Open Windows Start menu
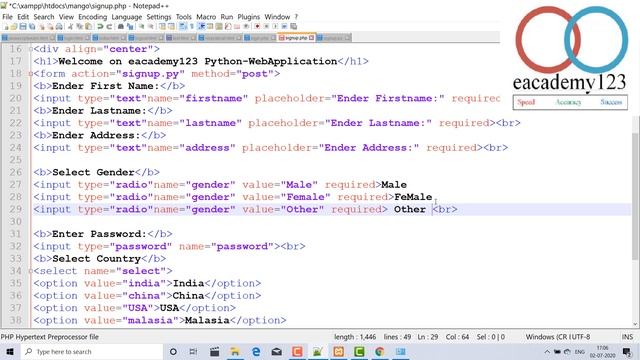 10,351
